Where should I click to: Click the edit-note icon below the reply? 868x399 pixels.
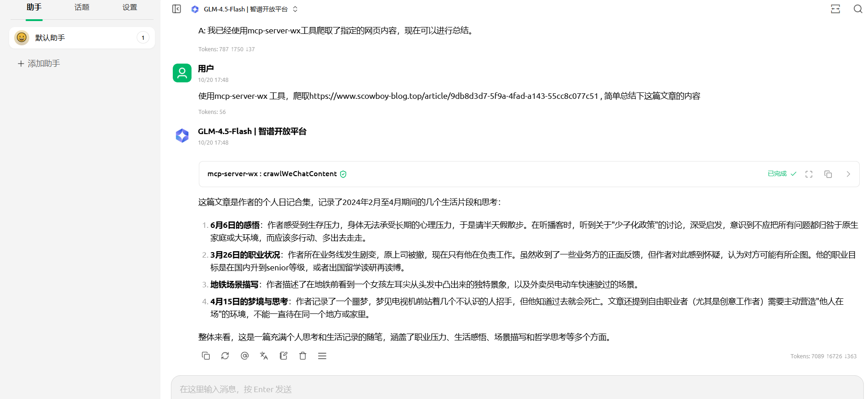[x=283, y=356]
